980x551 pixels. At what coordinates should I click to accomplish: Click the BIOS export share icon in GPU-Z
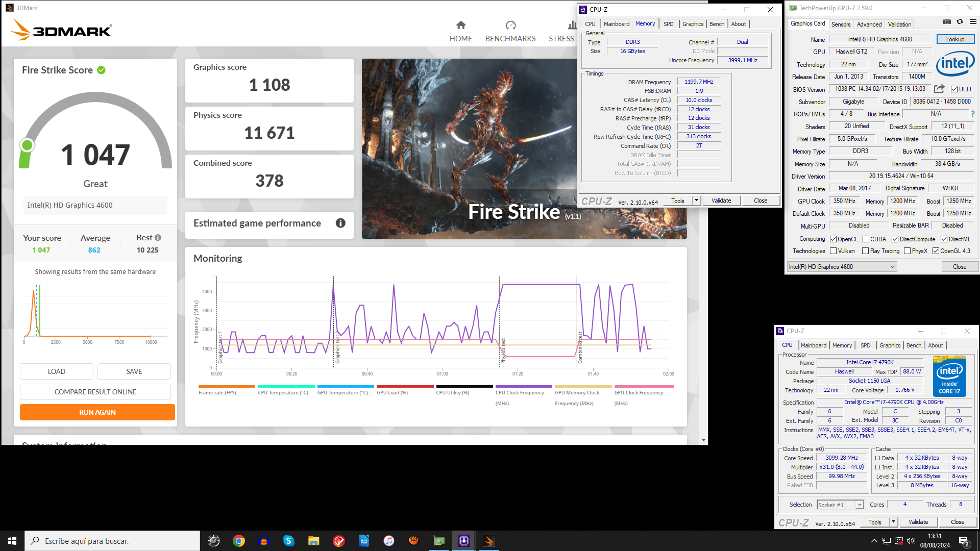point(939,89)
